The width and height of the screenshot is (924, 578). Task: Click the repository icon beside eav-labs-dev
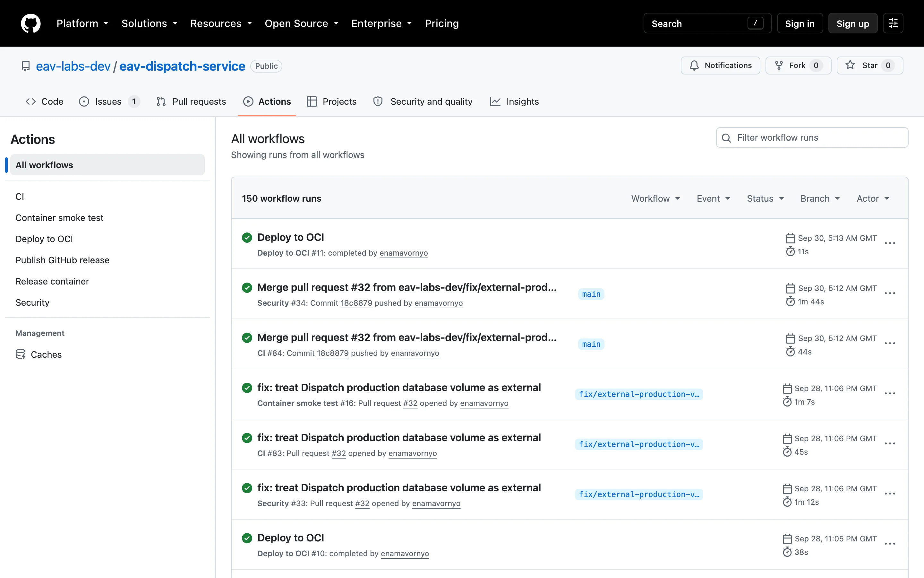[26, 66]
